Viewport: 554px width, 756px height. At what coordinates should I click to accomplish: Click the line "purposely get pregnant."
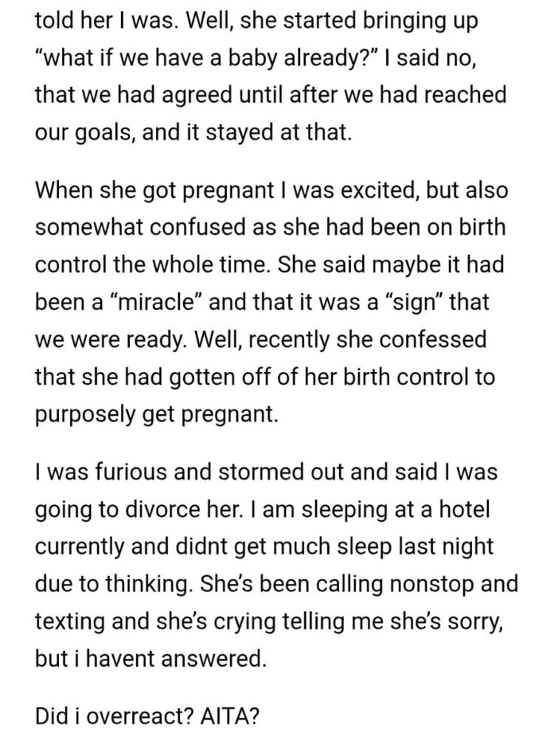(157, 415)
